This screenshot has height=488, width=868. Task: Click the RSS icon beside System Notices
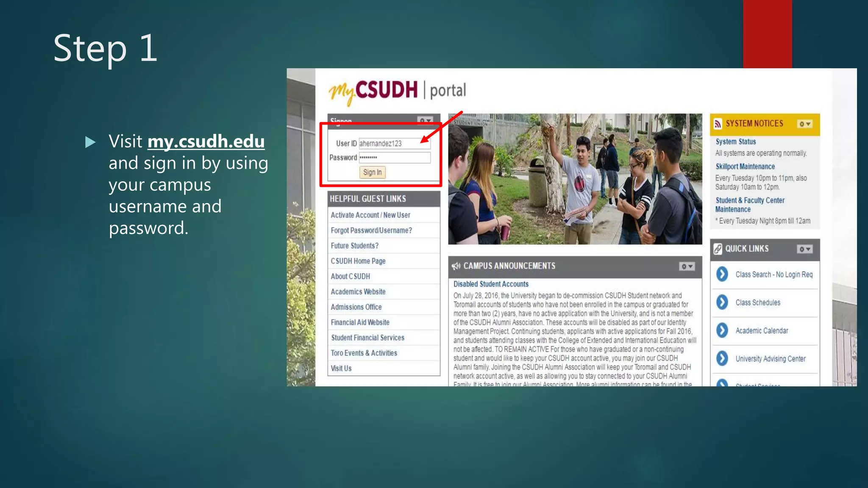718,124
